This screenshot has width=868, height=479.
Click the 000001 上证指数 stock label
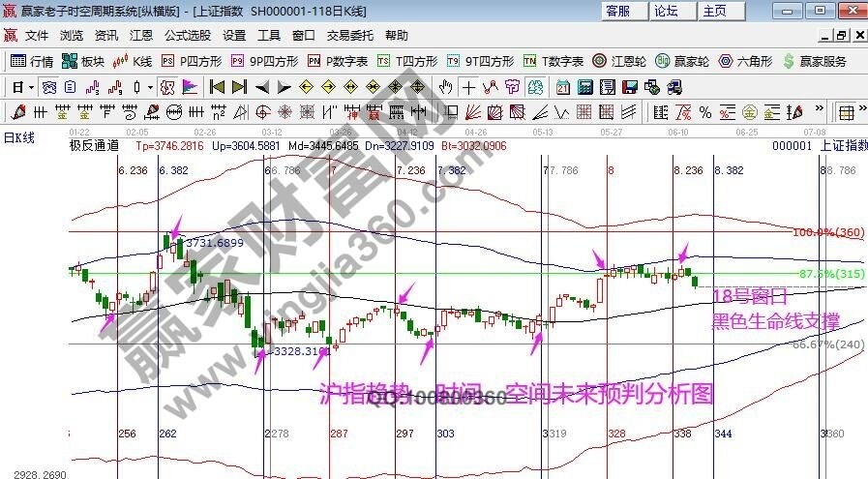[820, 146]
